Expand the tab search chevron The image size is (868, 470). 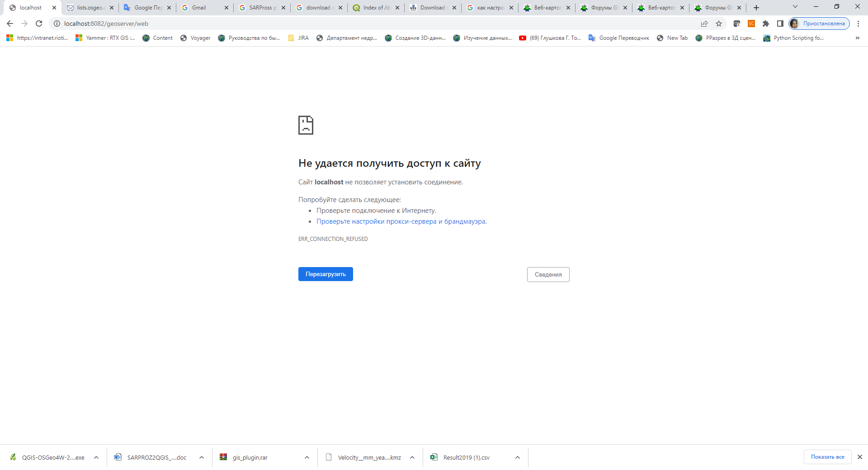click(x=794, y=7)
